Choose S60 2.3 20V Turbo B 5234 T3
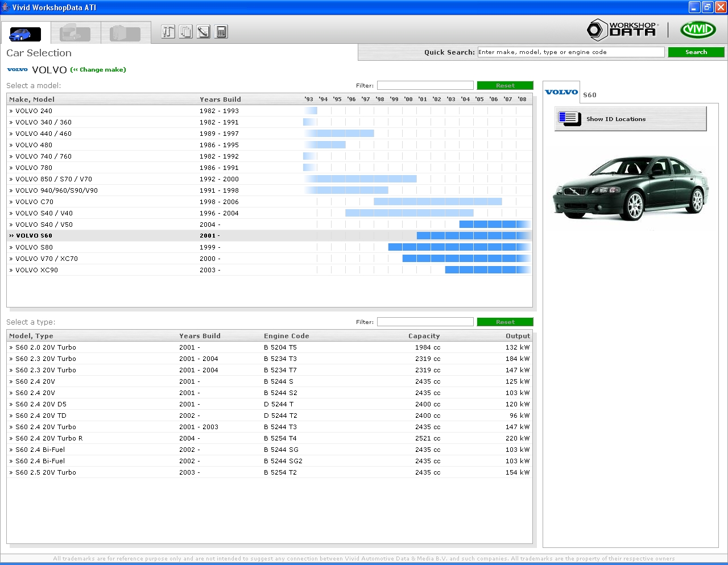 270,359
